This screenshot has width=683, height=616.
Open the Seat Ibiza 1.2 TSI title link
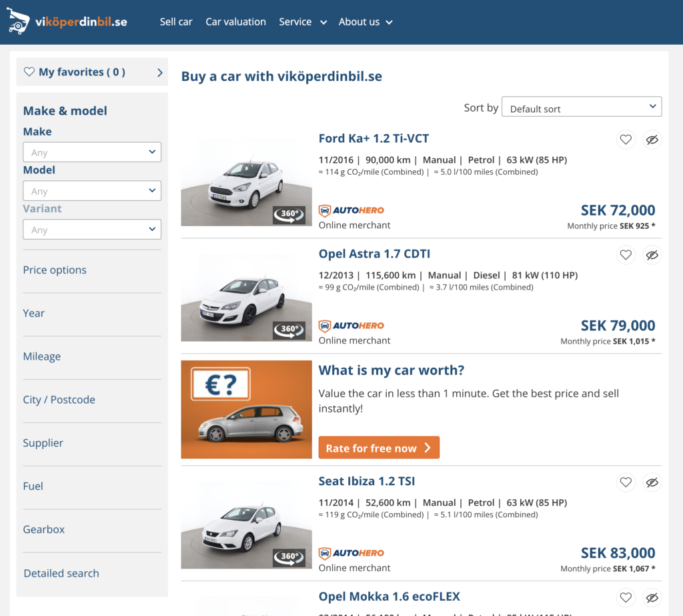[x=367, y=481]
